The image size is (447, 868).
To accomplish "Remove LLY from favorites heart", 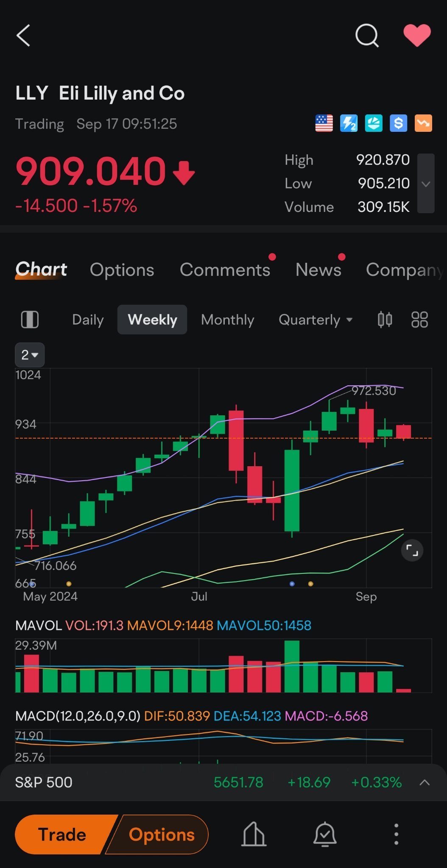I will 417,35.
